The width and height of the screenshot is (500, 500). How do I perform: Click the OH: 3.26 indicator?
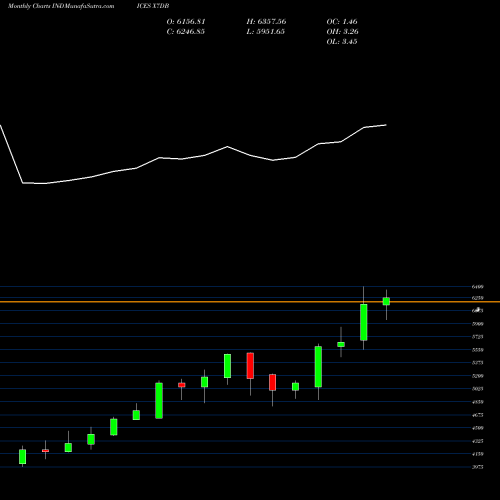(342, 31)
